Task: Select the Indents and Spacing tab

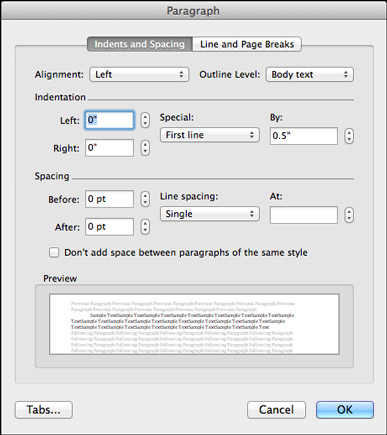Action: (x=140, y=44)
